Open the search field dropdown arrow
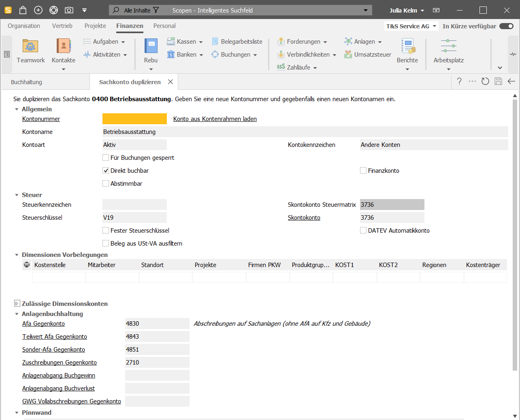The height and width of the screenshot is (420, 520). coord(366,10)
